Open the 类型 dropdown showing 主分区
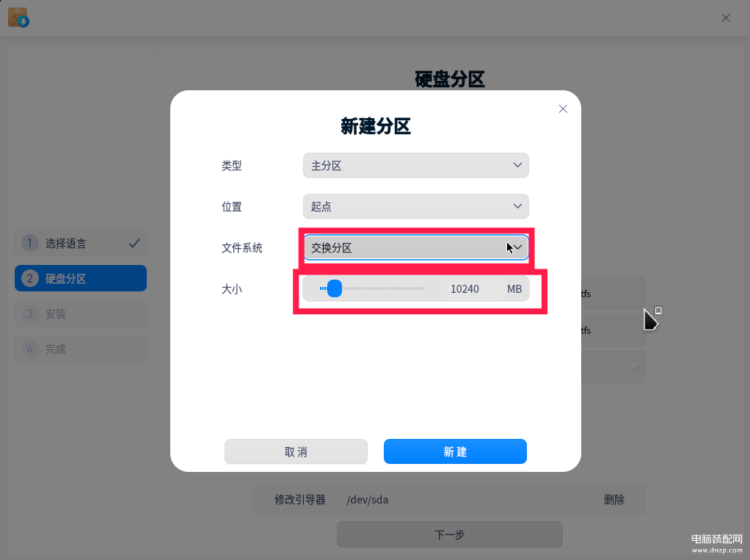 tap(415, 165)
